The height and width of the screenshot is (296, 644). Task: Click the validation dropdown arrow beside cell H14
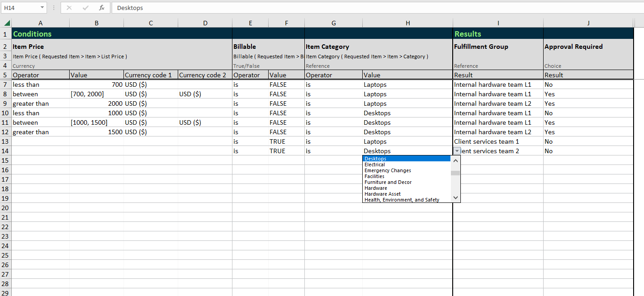457,151
